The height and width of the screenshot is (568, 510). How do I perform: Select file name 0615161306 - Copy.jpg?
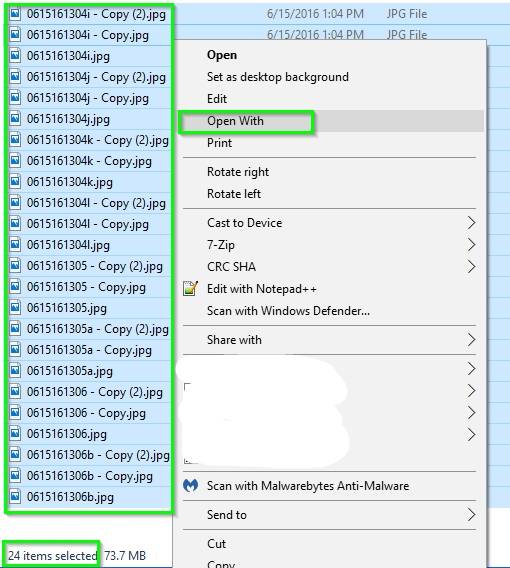[86, 413]
